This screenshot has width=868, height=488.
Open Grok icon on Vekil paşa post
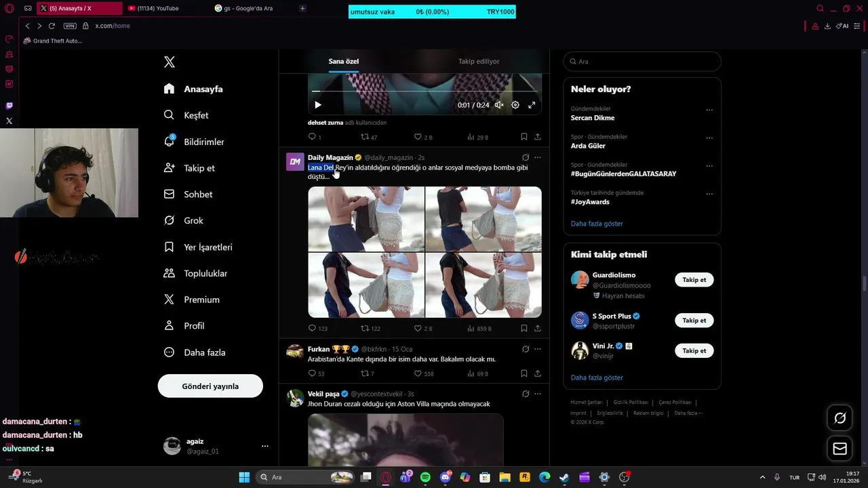coord(526,394)
